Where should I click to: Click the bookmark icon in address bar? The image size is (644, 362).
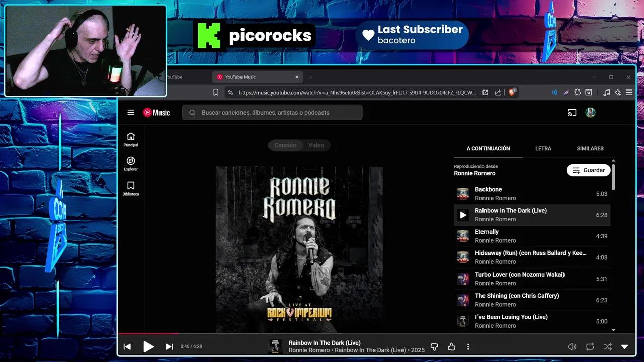[216, 93]
